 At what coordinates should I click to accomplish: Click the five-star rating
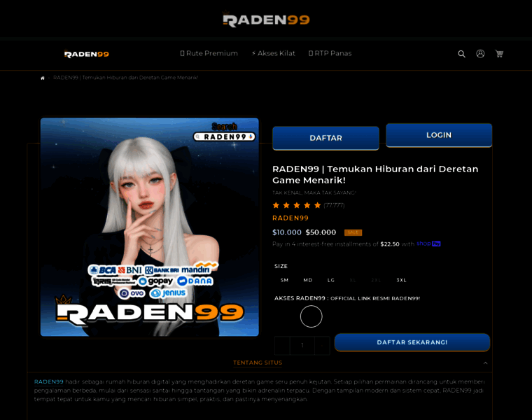(x=297, y=205)
